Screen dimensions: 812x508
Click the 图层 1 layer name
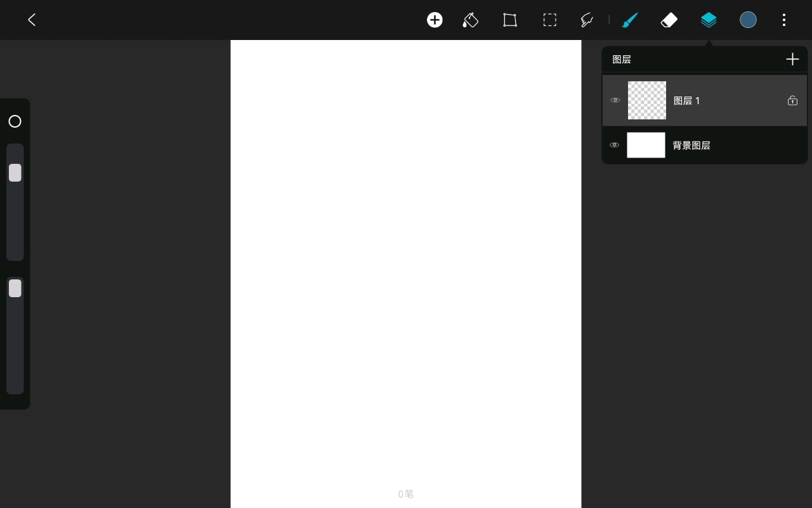click(686, 100)
